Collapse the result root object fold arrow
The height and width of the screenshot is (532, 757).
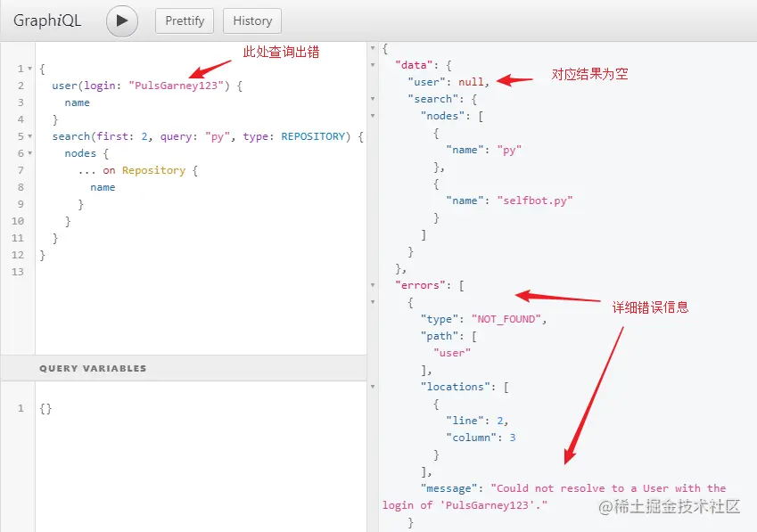click(373, 48)
